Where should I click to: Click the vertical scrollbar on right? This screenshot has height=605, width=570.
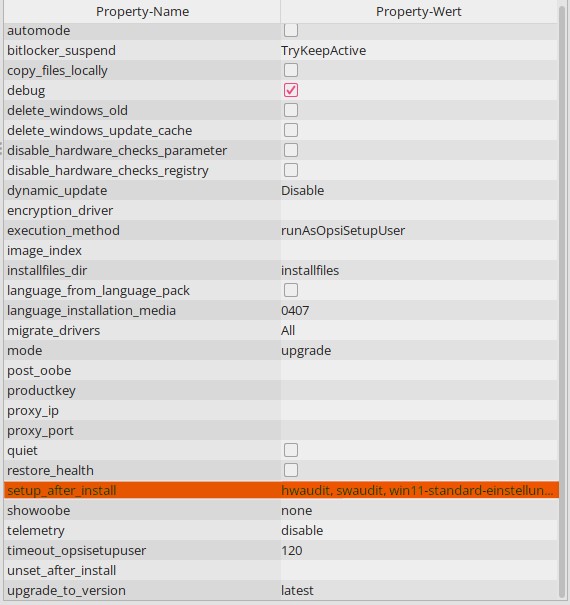pyautogui.click(x=564, y=301)
